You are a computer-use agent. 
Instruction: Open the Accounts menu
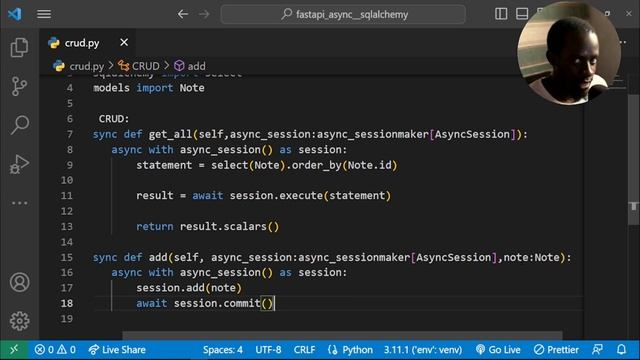(19, 282)
